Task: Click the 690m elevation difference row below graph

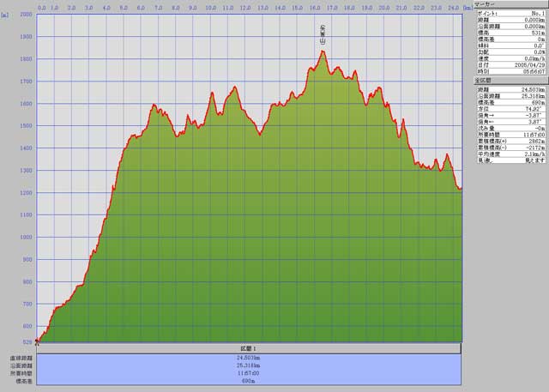Action: (250, 381)
